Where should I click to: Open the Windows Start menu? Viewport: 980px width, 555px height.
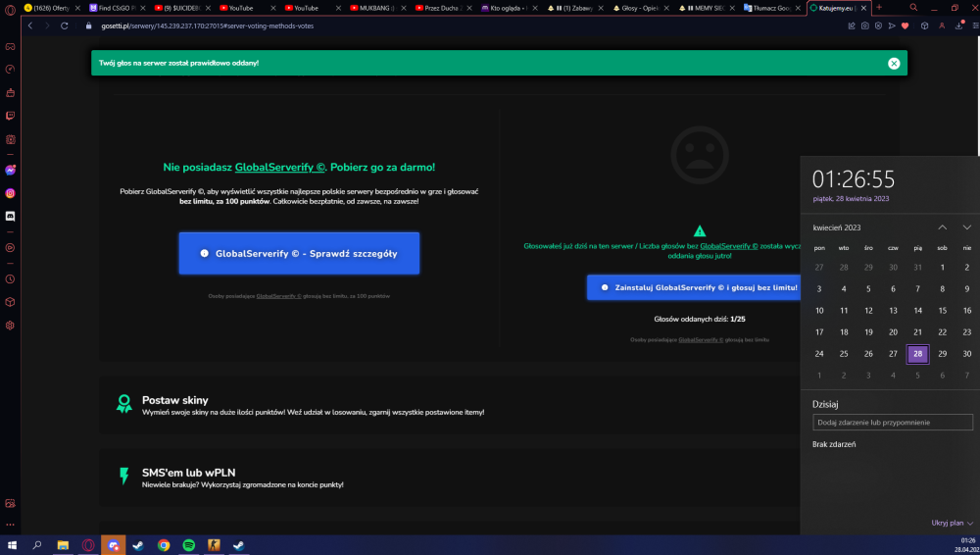click(12, 545)
